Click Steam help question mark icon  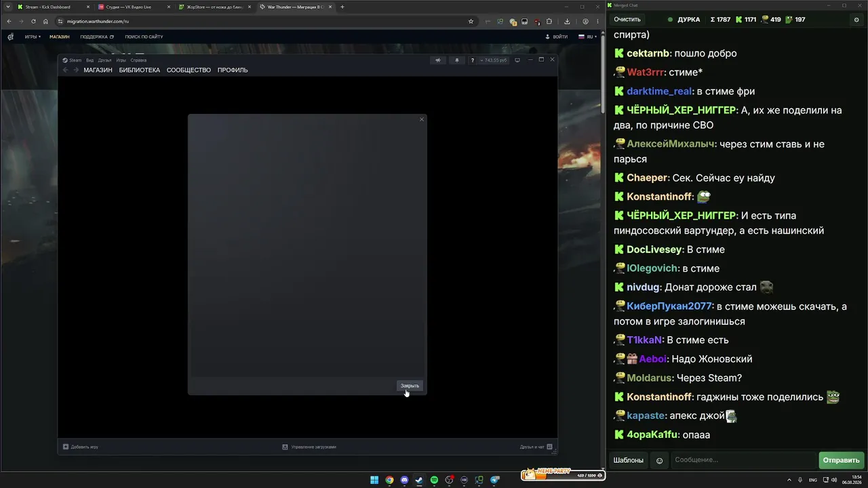click(x=472, y=60)
